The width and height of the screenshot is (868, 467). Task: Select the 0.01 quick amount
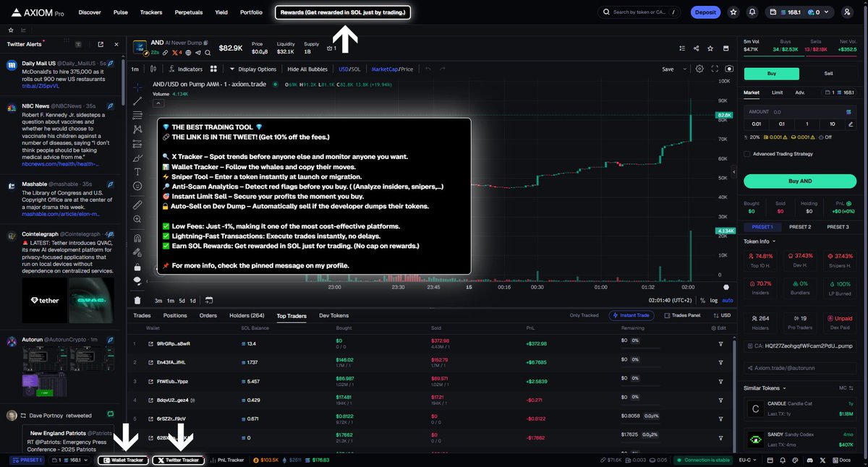click(757, 124)
